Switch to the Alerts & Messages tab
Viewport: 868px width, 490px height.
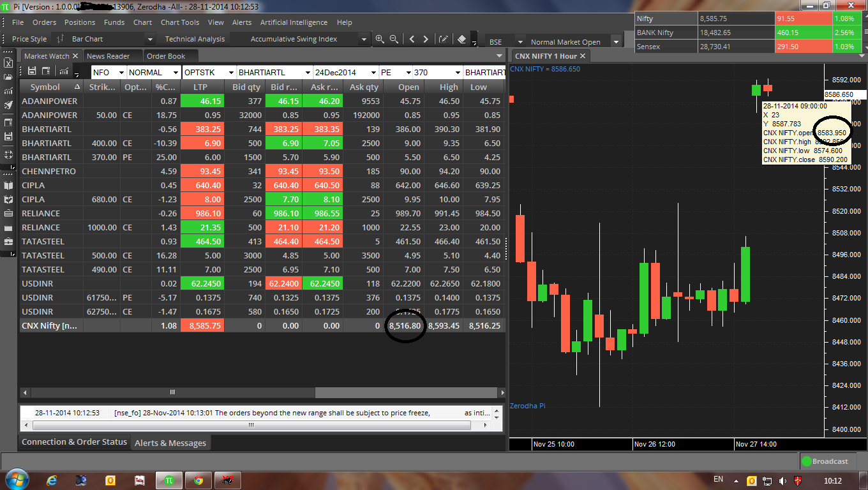point(169,443)
